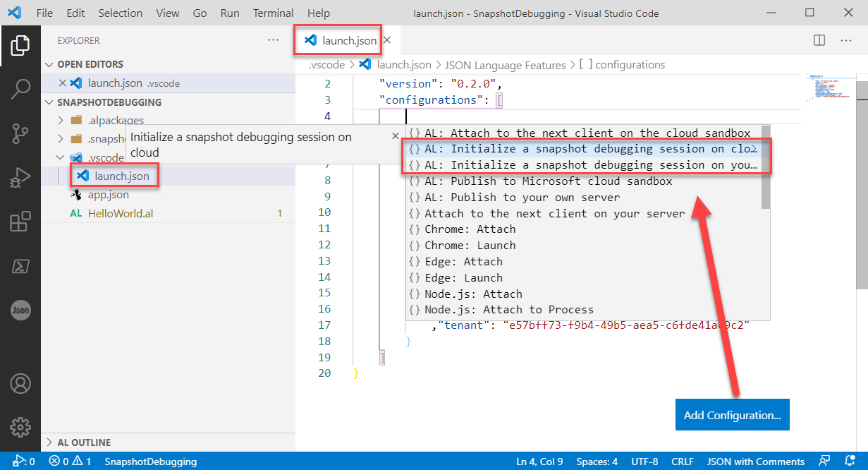This screenshot has height=470, width=868.
Task: Open Explorer views and more actions ellipsis
Action: coord(274,40)
